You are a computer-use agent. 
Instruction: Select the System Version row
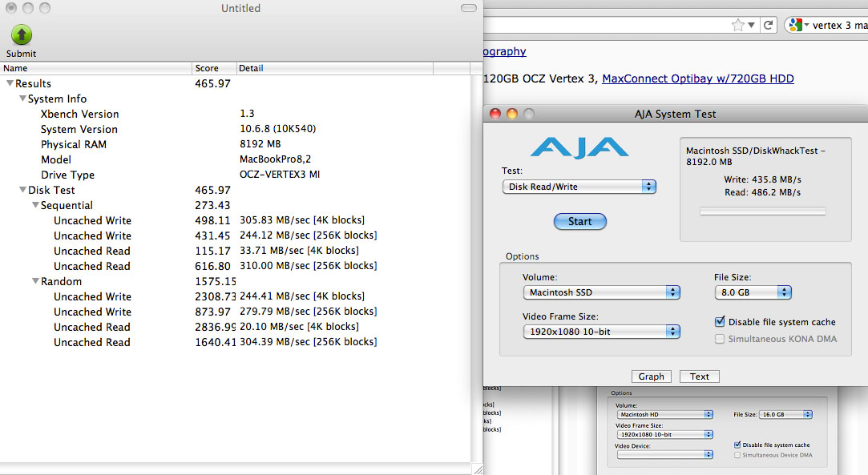click(236, 129)
